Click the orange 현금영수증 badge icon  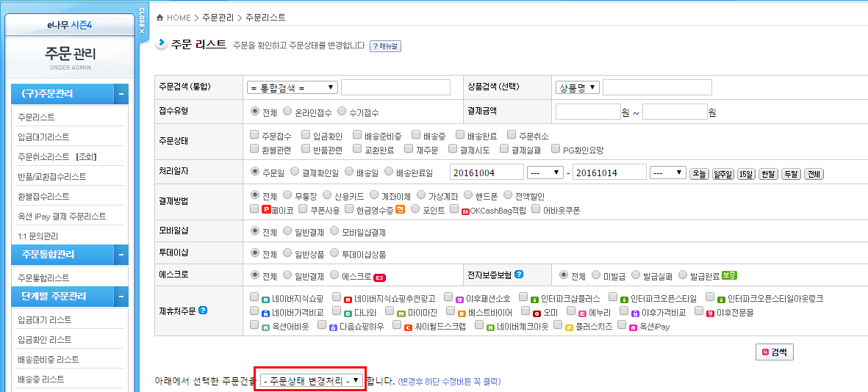[400, 210]
